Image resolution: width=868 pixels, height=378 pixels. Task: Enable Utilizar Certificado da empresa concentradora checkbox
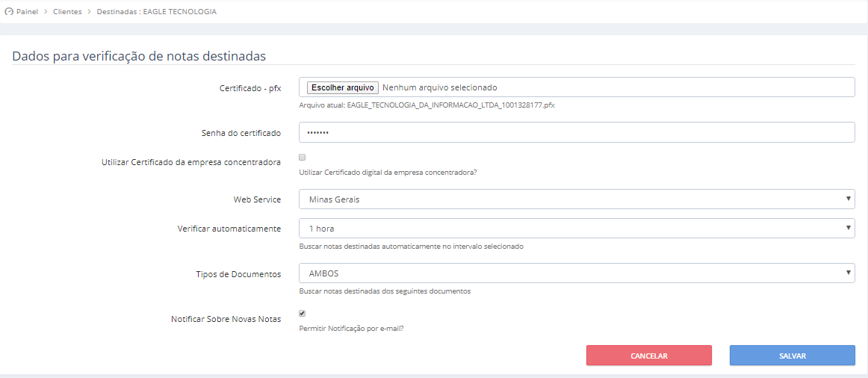point(303,157)
